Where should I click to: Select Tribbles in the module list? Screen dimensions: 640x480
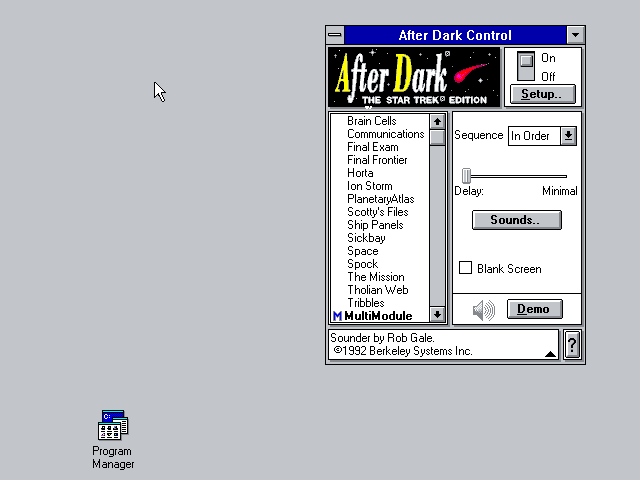click(365, 303)
